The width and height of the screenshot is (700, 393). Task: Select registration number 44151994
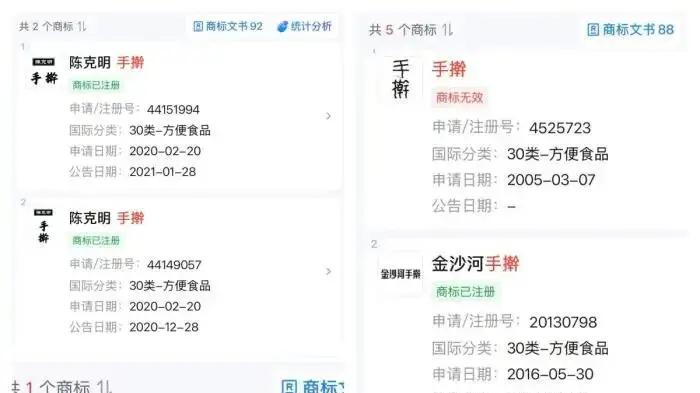(x=173, y=109)
